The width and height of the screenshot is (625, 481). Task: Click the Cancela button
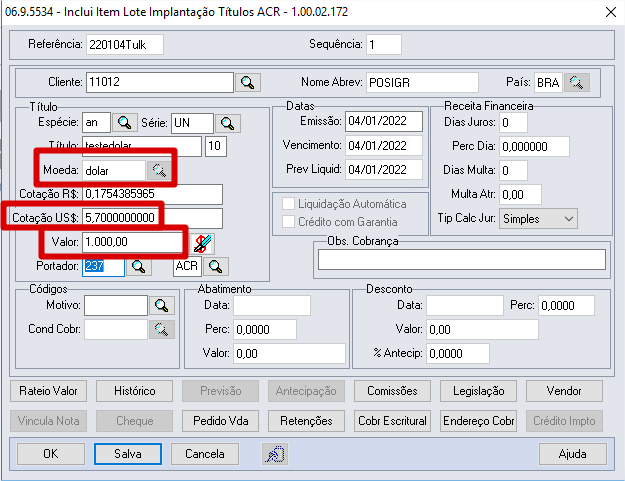point(205,454)
